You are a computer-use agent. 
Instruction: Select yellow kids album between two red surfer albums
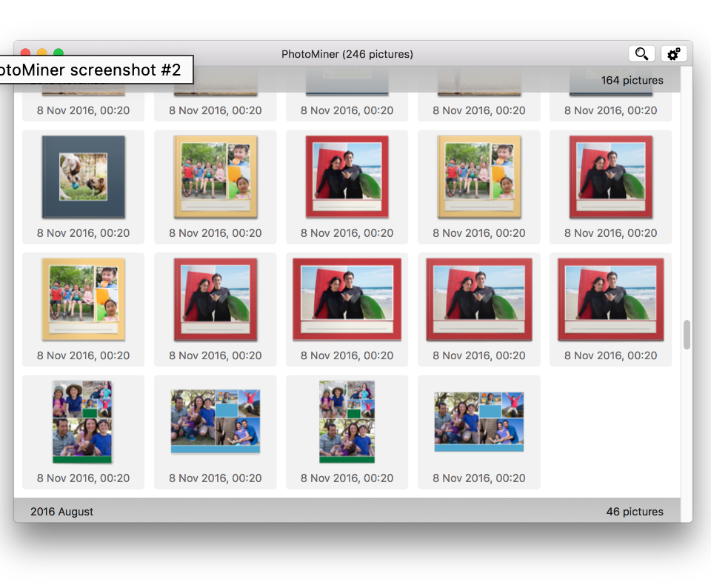pos(479,177)
